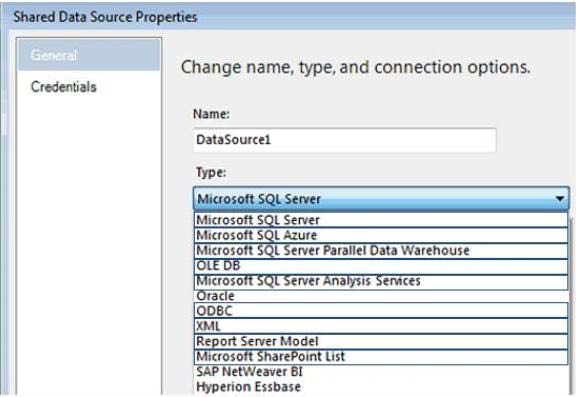Choose Report Server Model option
Viewport: 576px width, 397px height.
[381, 341]
